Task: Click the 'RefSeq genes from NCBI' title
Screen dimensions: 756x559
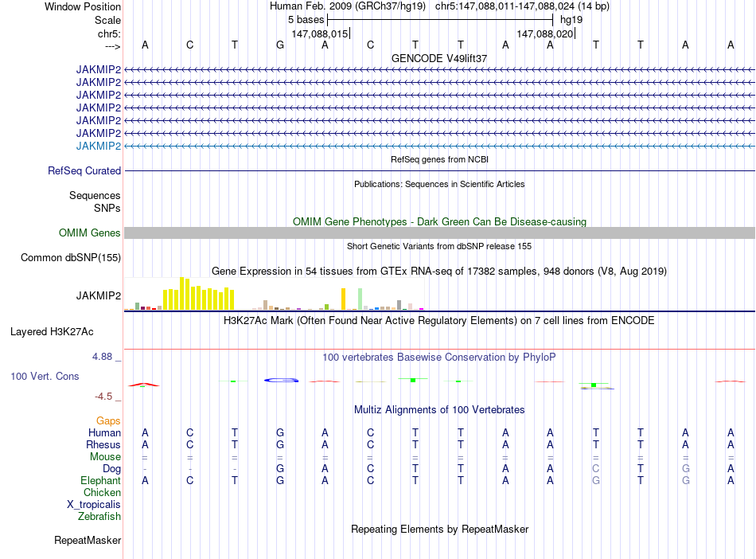Action: click(439, 159)
